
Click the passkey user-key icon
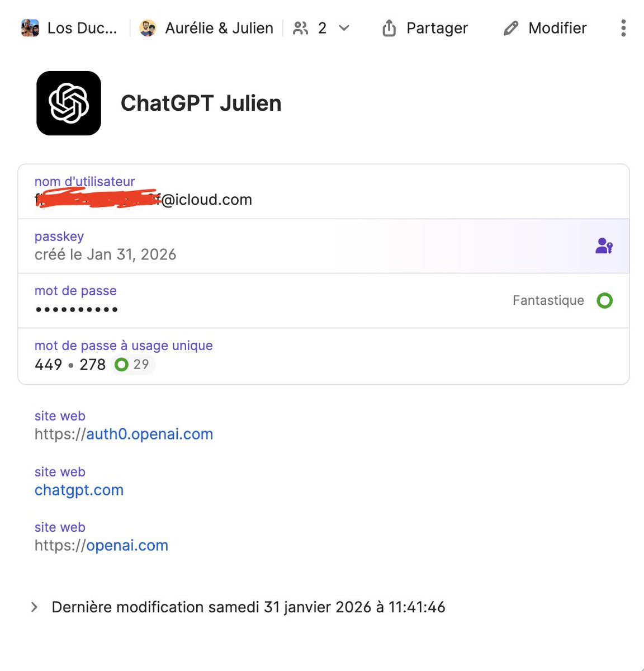pyautogui.click(x=604, y=245)
